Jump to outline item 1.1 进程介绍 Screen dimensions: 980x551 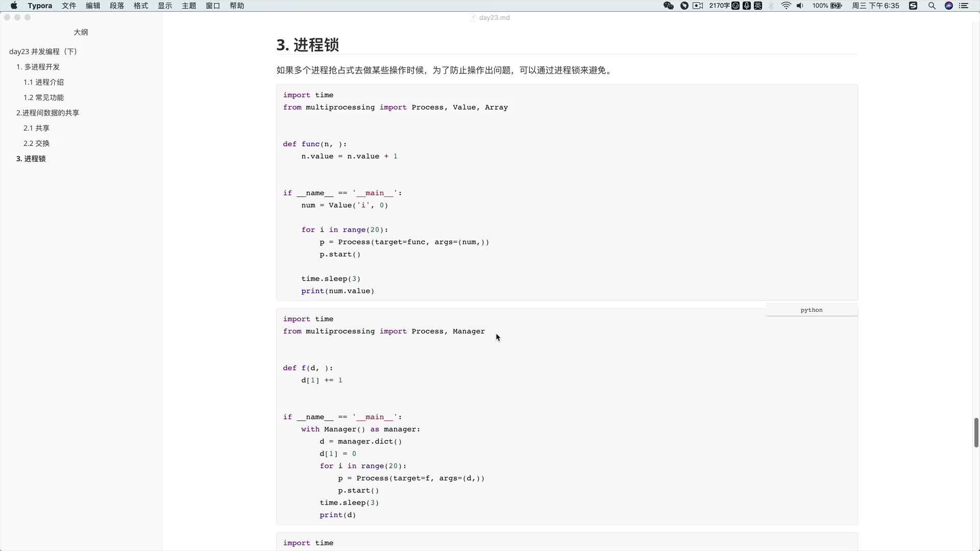click(x=43, y=82)
